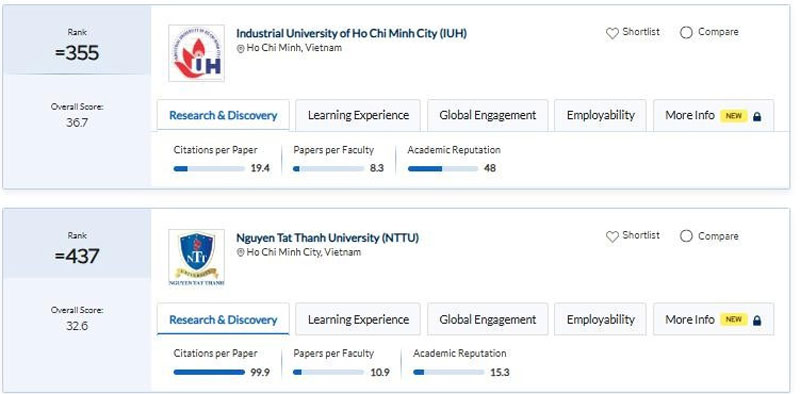Switch to IUH Global Engagement tab
This screenshot has height=394, width=800.
click(x=488, y=115)
